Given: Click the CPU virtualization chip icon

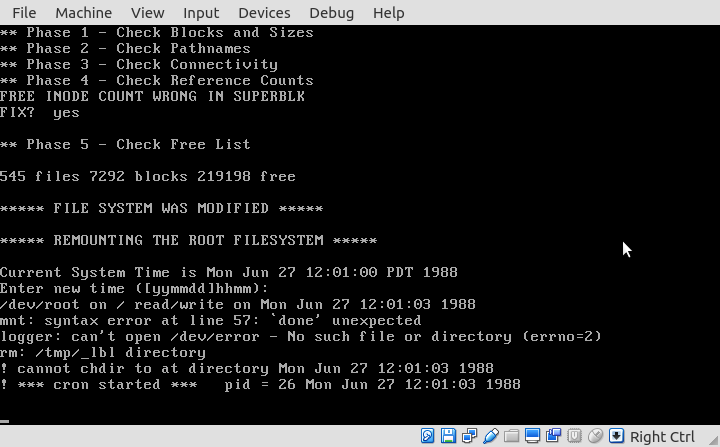Looking at the screenshot, I should pos(575,436).
